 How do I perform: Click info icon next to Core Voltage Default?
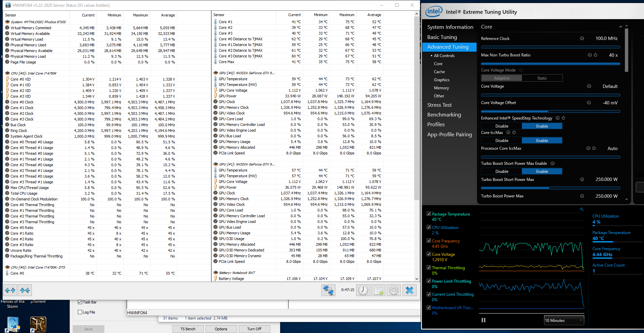click(x=589, y=86)
